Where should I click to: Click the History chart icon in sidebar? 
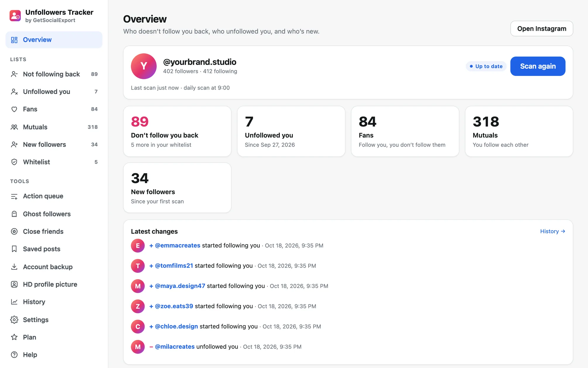[14, 302]
